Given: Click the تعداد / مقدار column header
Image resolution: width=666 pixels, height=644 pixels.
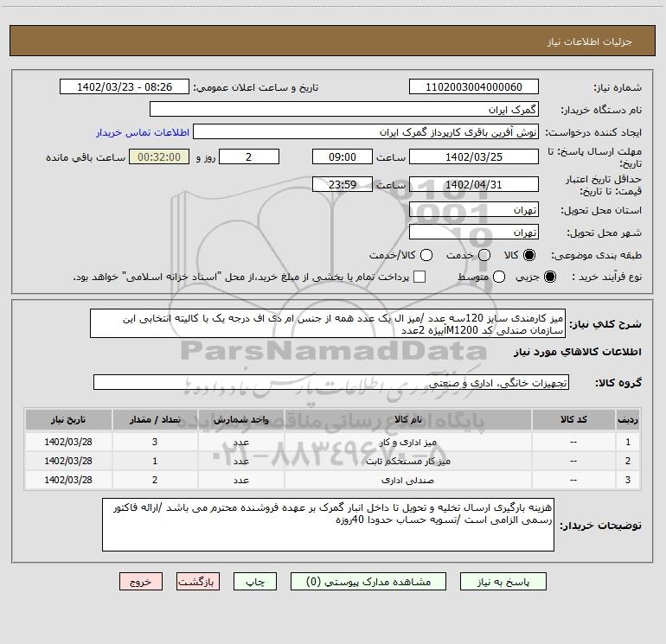Looking at the screenshot, I should coord(155,419).
